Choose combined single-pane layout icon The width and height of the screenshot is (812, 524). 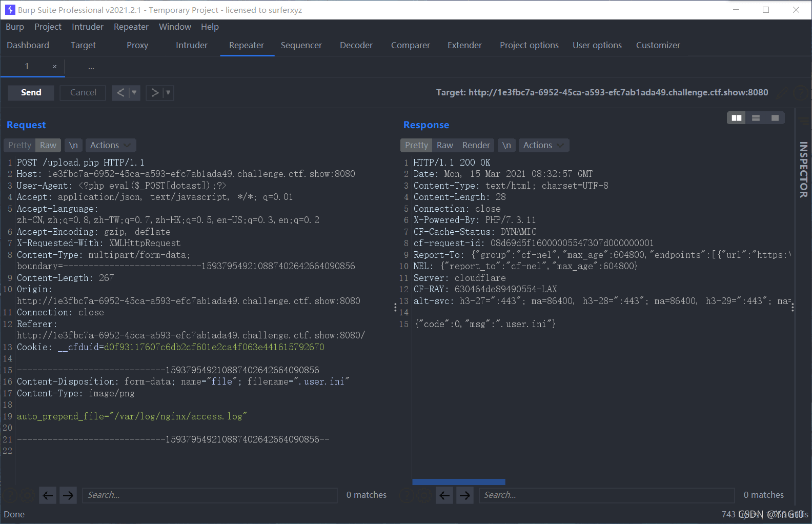[x=775, y=118]
